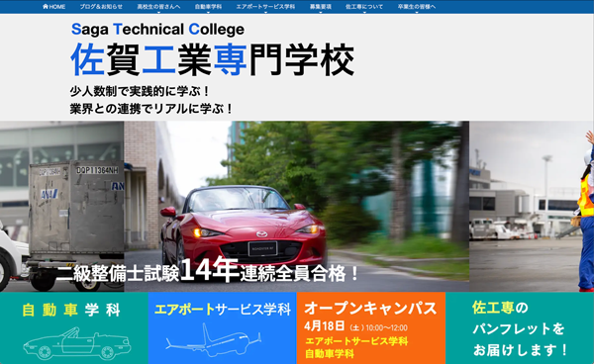The height and width of the screenshot is (364, 594).
Task: Click the airport apron slide on the right
Action: pos(532,206)
